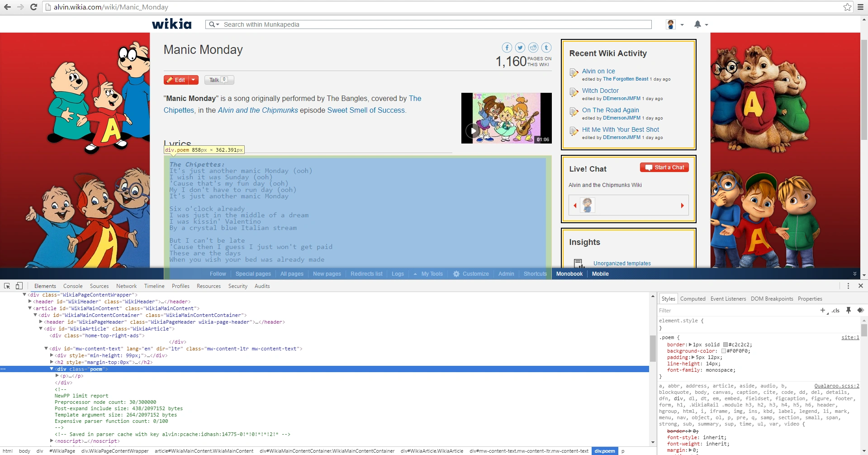Open the Event Listeners tab
This screenshot has width=868, height=455.
click(728, 299)
